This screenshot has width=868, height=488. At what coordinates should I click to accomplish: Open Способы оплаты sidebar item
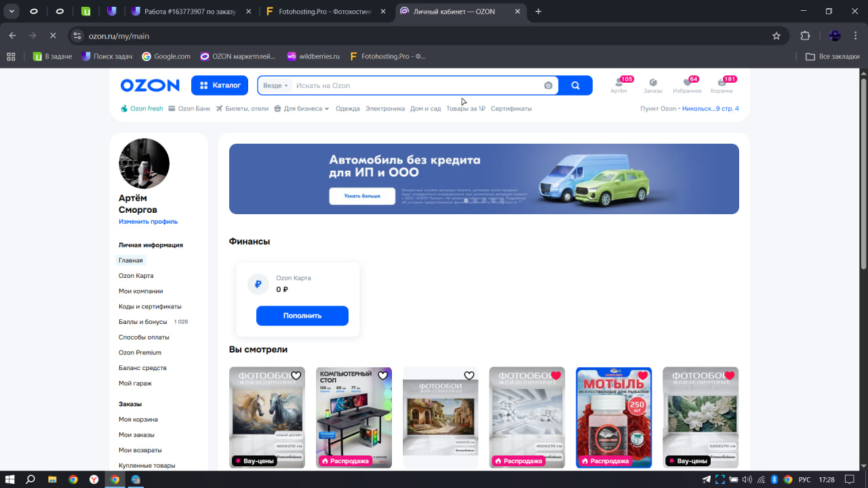tap(144, 337)
